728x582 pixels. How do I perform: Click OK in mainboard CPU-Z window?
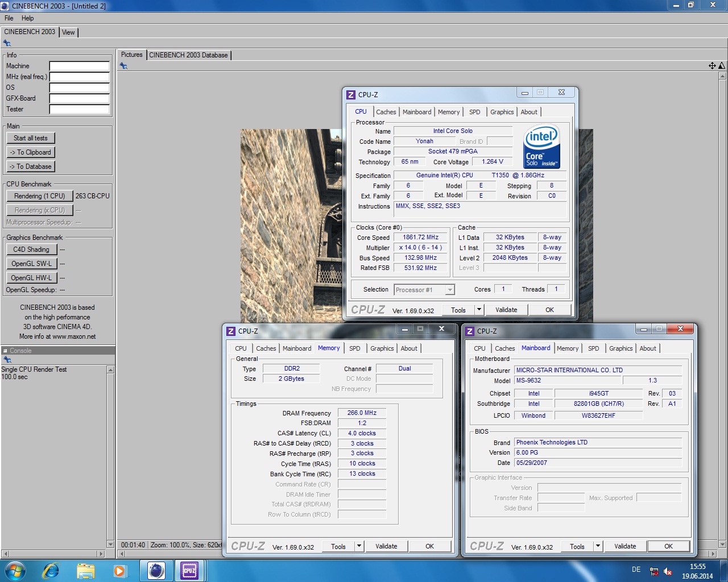(668, 546)
